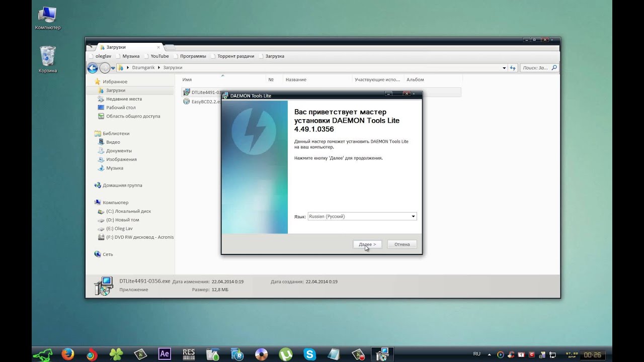
Task: Open the address bar history dropdown arrow
Action: (x=504, y=68)
